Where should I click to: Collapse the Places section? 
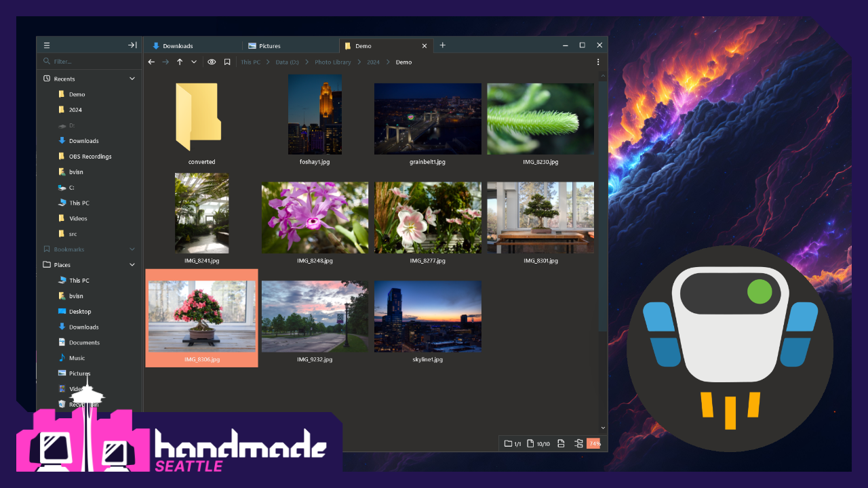pos(132,265)
